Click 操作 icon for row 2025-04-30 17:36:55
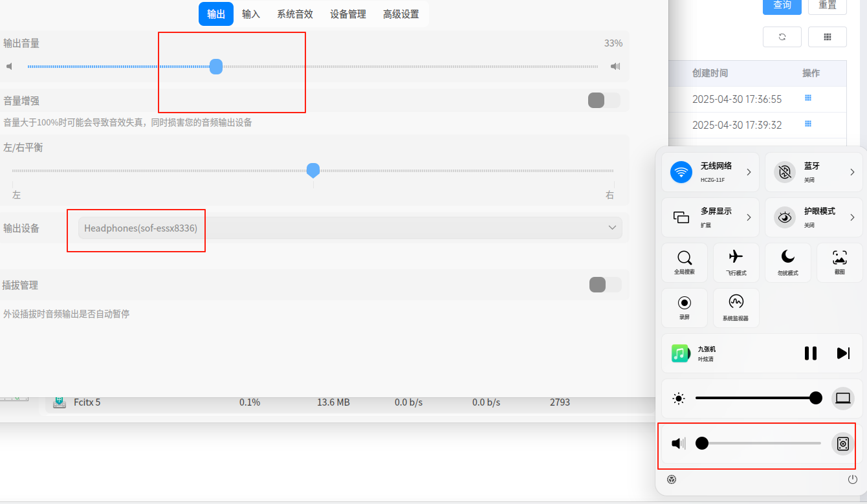The image size is (867, 504). coord(808,98)
